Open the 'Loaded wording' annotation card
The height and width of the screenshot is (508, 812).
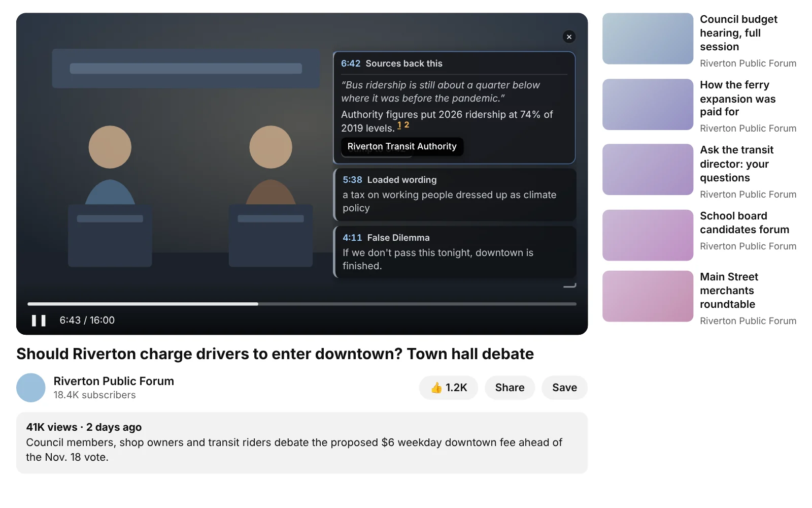pyautogui.click(x=455, y=195)
